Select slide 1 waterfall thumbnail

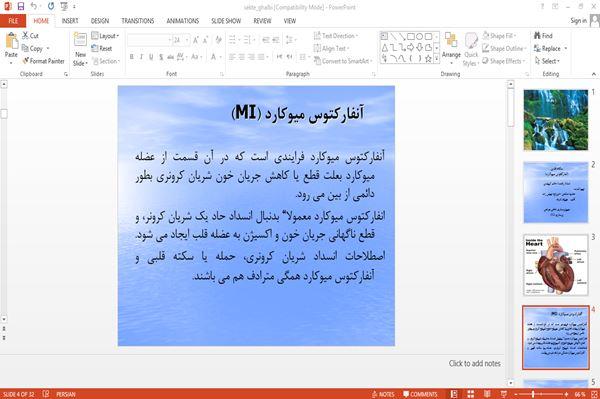[x=556, y=120]
